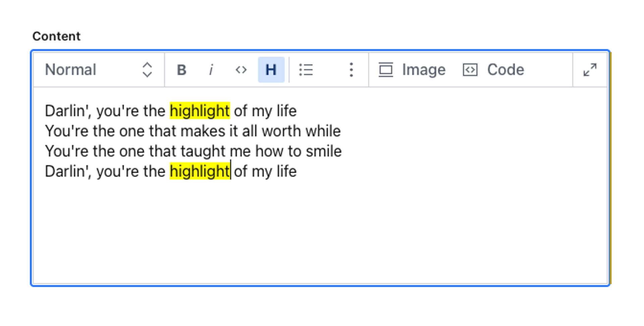The height and width of the screenshot is (326, 644).
Task: Insert a bulleted list
Action: (306, 70)
